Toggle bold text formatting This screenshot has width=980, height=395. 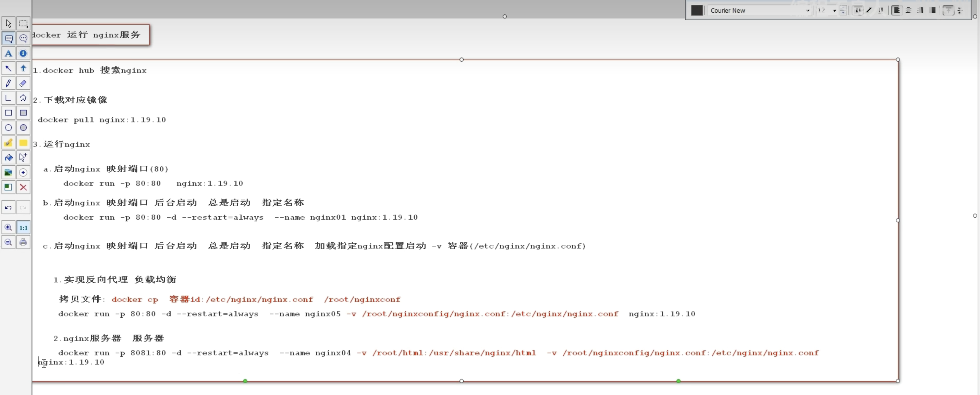click(x=857, y=10)
